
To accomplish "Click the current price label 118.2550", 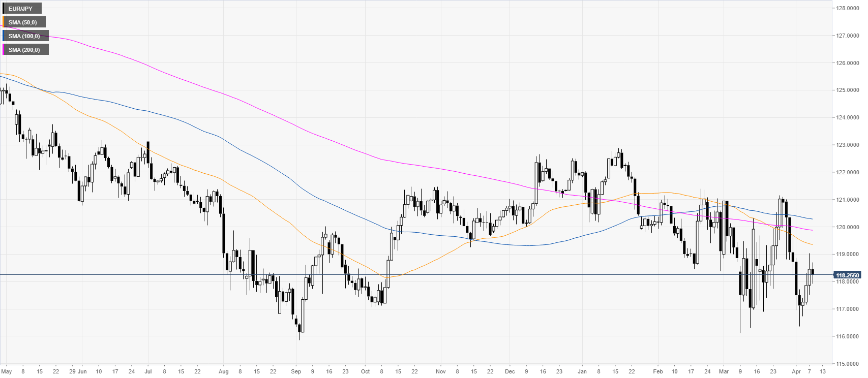I will coord(847,275).
